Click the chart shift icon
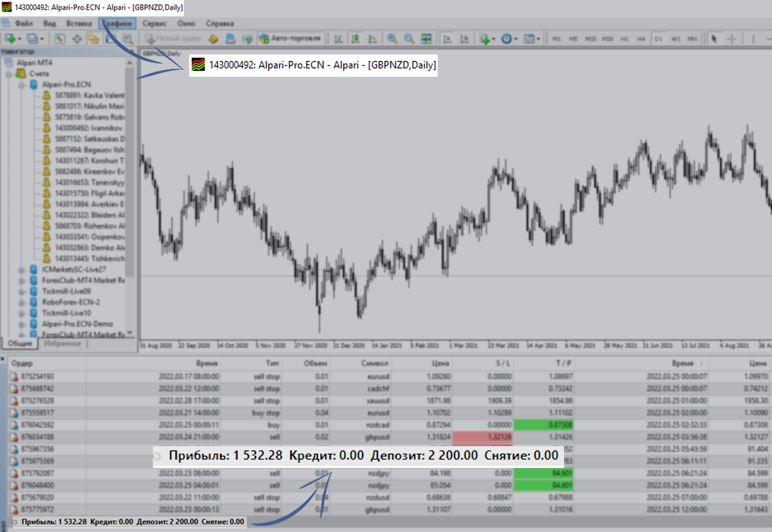The height and width of the screenshot is (532, 772). pyautogui.click(x=464, y=39)
